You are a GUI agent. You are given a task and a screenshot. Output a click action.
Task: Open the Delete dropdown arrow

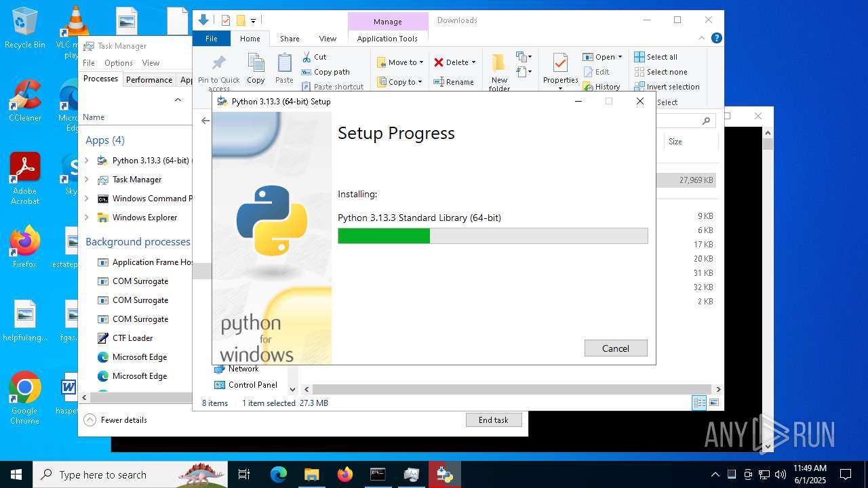click(x=473, y=62)
